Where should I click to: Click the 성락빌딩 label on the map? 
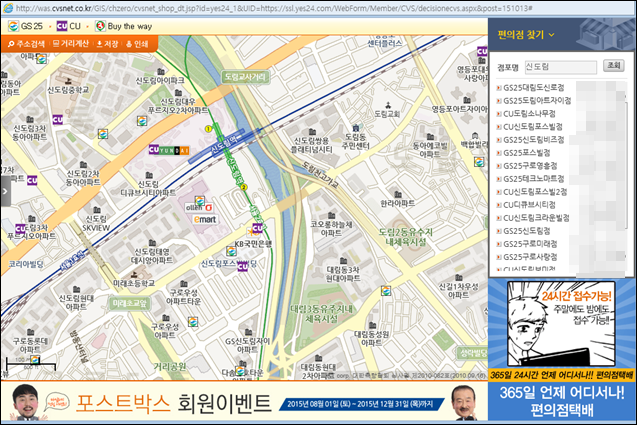473,353
